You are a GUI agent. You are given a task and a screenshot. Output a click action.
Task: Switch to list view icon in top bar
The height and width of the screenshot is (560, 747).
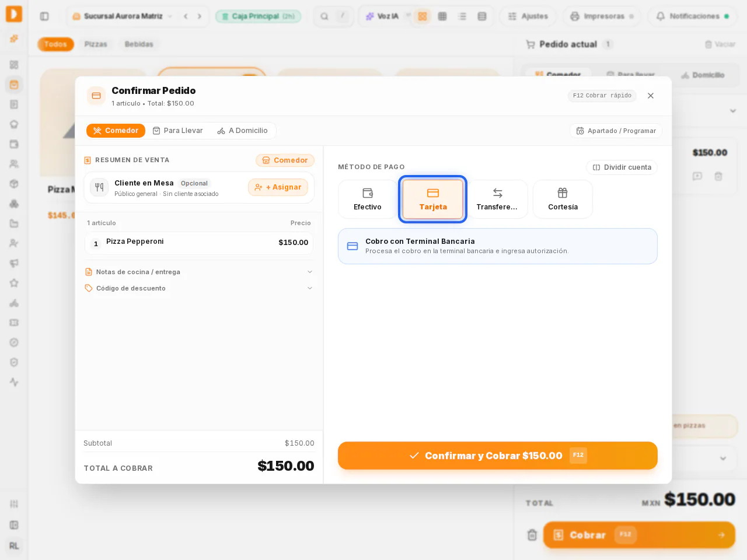[462, 16]
